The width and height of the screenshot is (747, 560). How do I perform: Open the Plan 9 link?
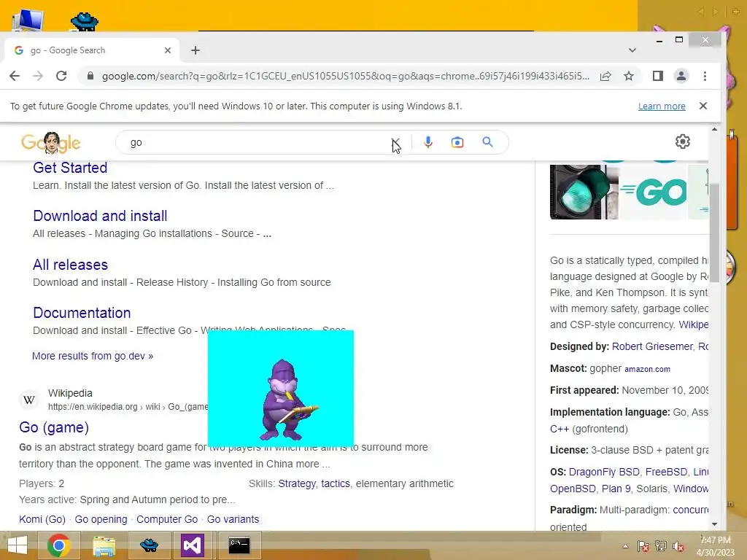[616, 489]
